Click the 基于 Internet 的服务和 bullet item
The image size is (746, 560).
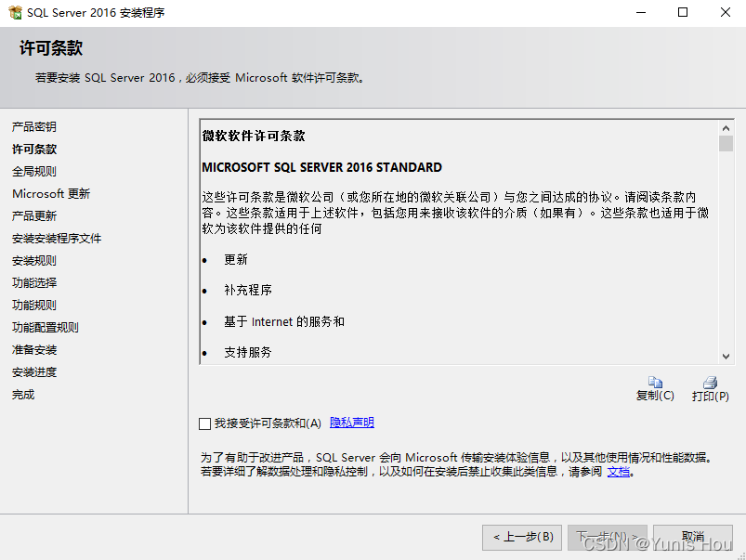point(284,321)
